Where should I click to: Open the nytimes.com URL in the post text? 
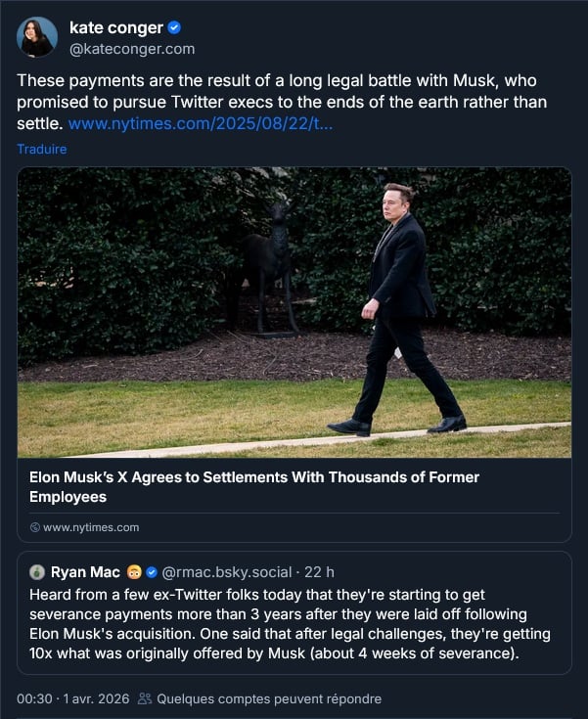coord(201,126)
